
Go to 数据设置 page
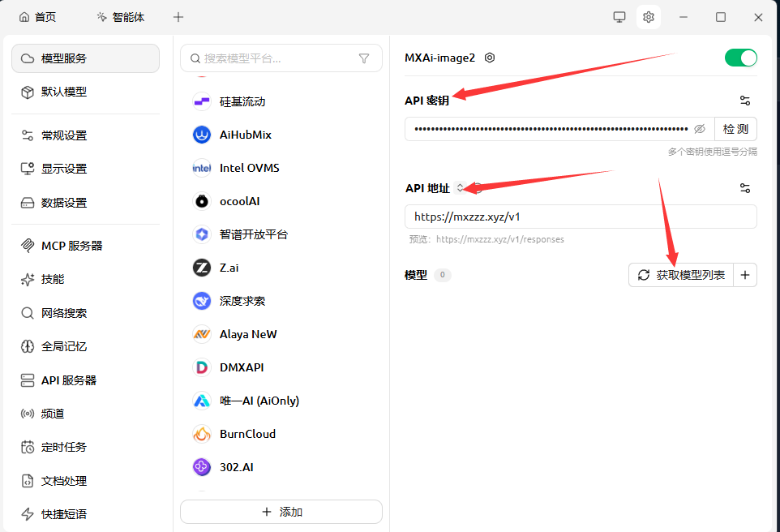[x=86, y=203]
